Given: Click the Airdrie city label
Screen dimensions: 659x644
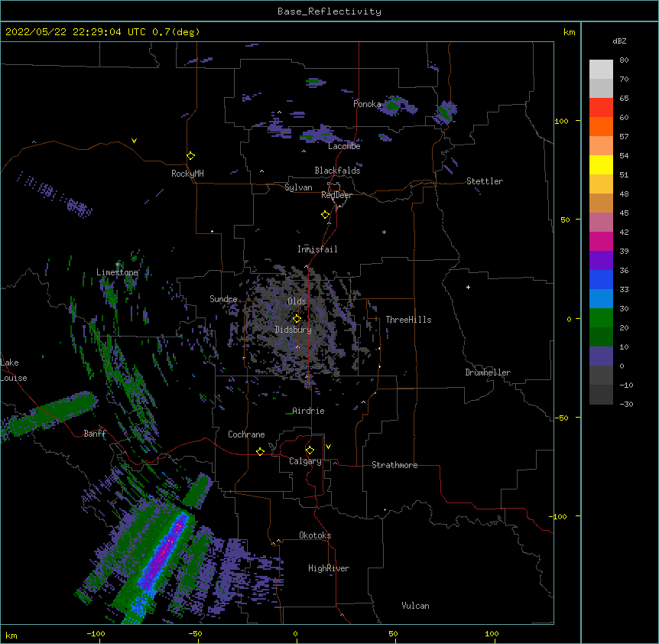Looking at the screenshot, I should click(308, 411).
